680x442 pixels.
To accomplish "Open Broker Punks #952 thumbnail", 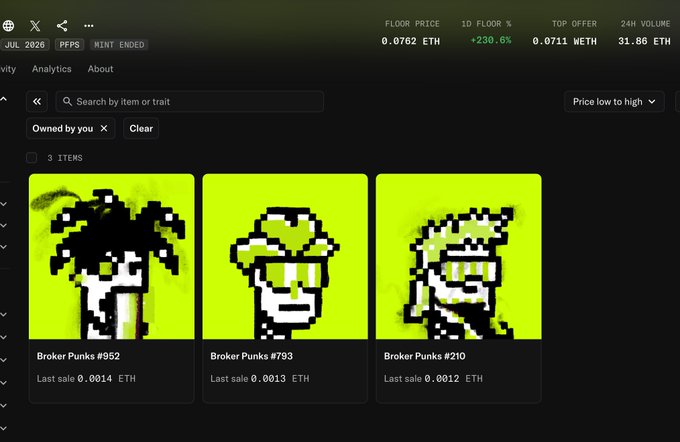I will [111, 256].
